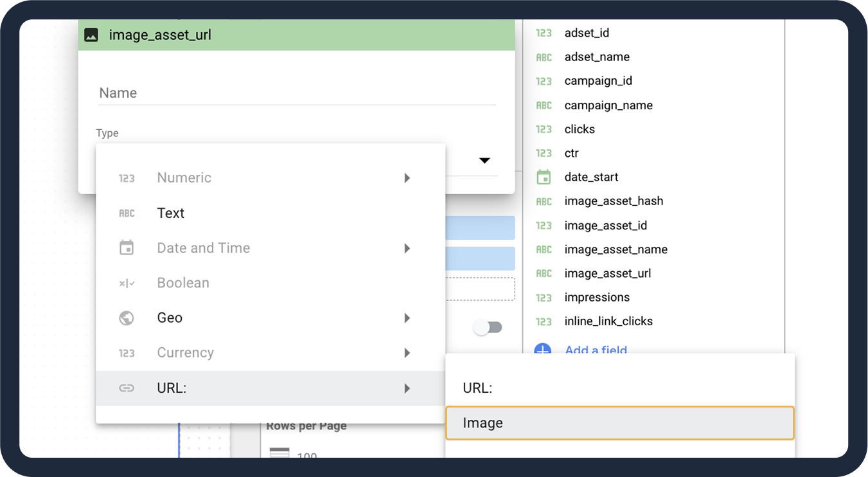Click into the Name input field
The width and height of the screenshot is (868, 477).
[x=296, y=93]
